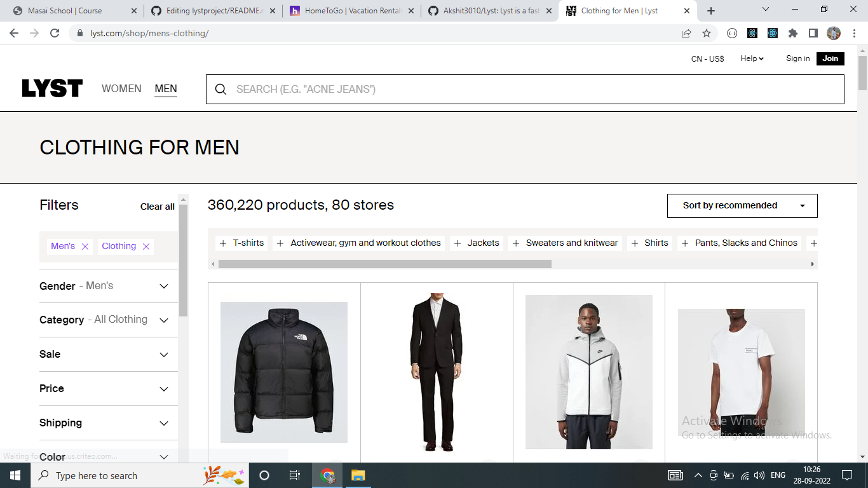The height and width of the screenshot is (488, 868).
Task: Bookmark this page with star icon
Action: click(707, 33)
